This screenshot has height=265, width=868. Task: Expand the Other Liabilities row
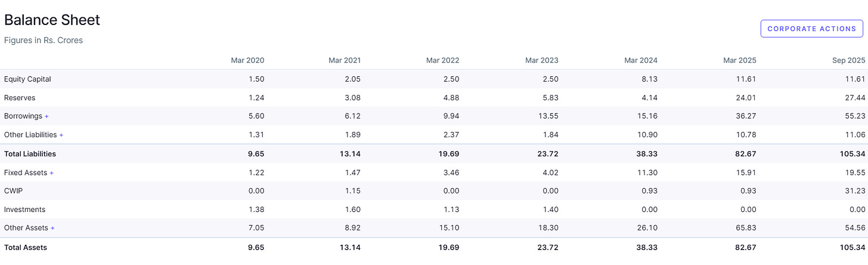[61, 135]
